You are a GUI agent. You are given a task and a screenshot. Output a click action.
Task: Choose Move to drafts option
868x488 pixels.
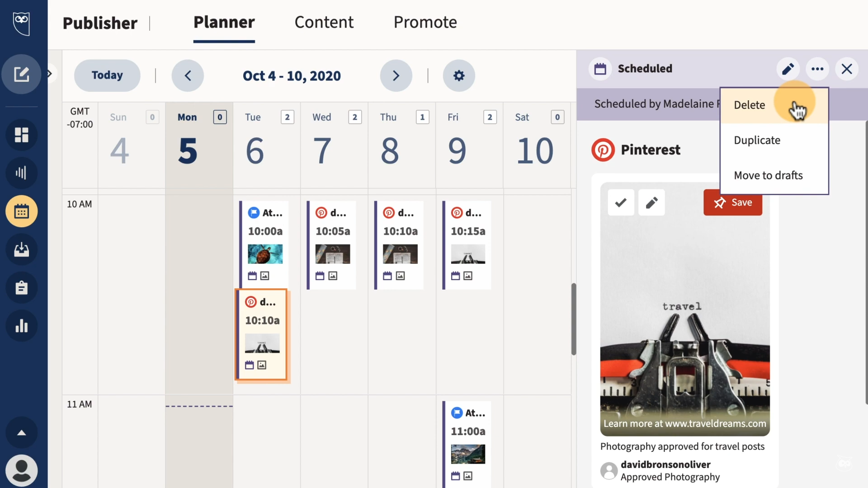pyautogui.click(x=768, y=175)
